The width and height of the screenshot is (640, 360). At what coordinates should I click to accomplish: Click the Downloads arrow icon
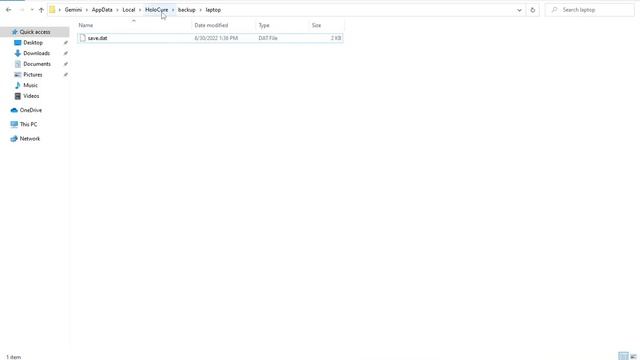tap(18, 53)
